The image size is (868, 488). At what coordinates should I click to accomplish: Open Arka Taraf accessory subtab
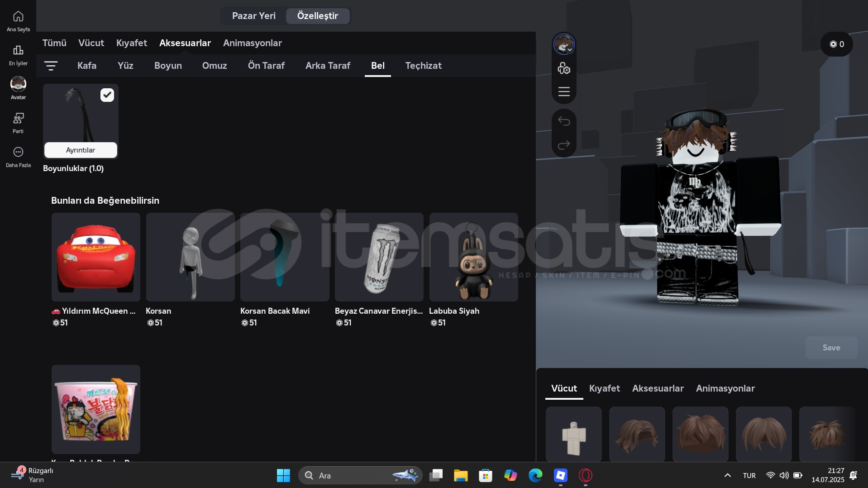pos(328,66)
